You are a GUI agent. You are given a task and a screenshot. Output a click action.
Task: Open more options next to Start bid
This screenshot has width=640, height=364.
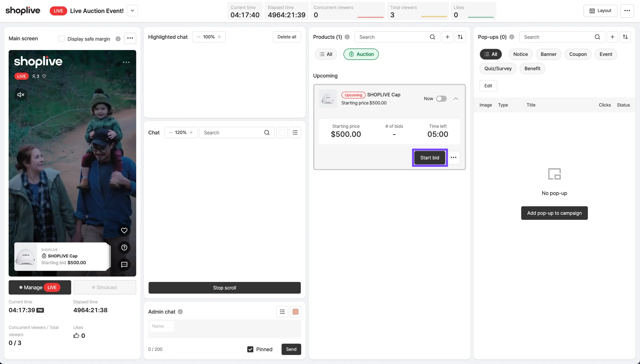click(453, 157)
